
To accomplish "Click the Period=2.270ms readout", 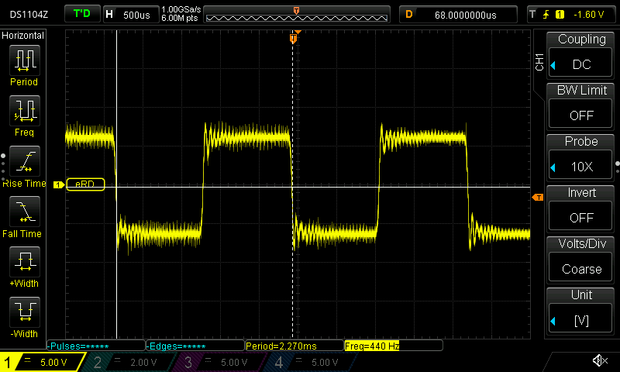I will 294,346.
